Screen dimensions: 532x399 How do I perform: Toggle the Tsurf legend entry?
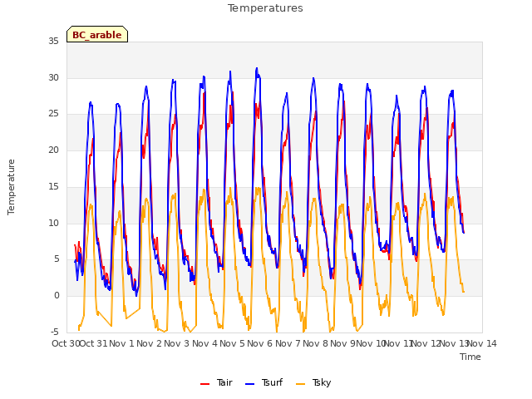(264, 382)
